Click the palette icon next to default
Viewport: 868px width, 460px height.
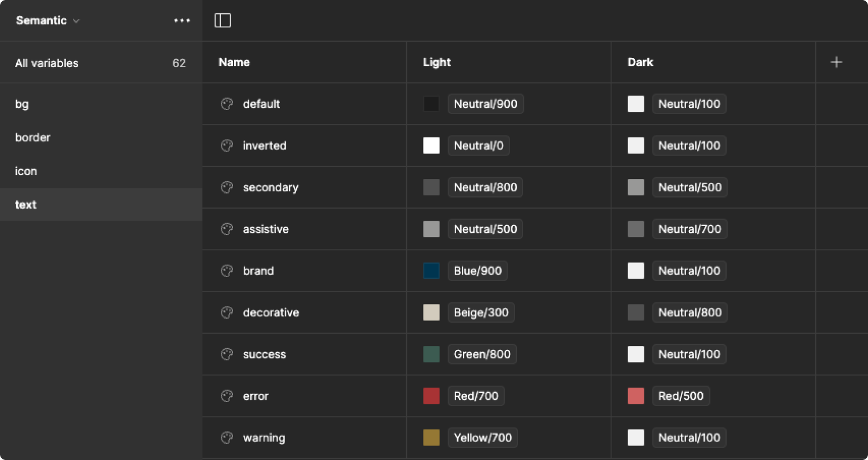pos(226,104)
